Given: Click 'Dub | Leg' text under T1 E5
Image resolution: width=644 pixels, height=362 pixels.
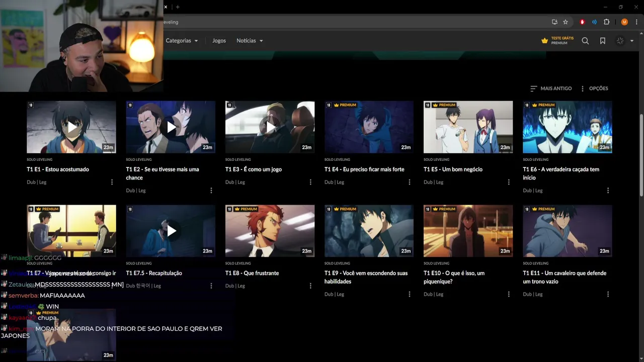Looking at the screenshot, I should [x=433, y=182].
